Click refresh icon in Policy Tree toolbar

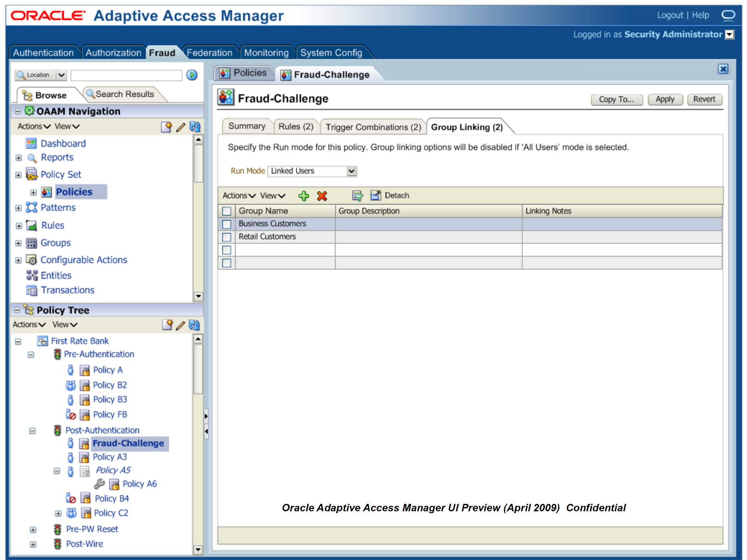click(x=195, y=325)
